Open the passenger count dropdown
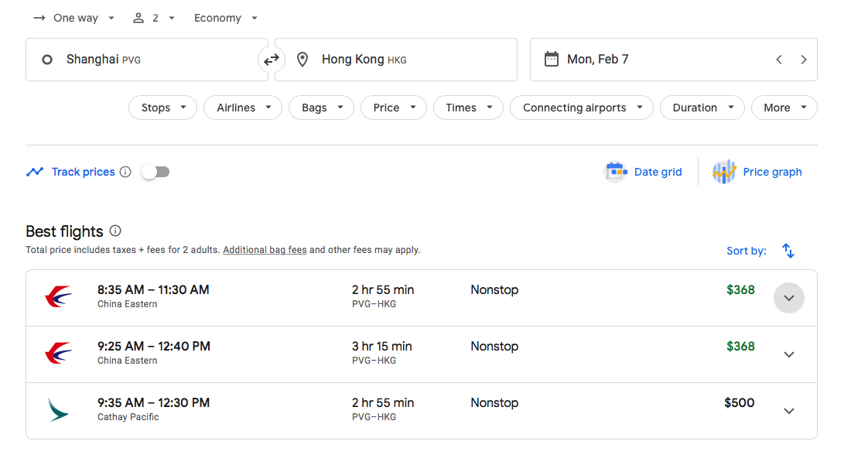Screen dimensions: 868x455 click(154, 18)
